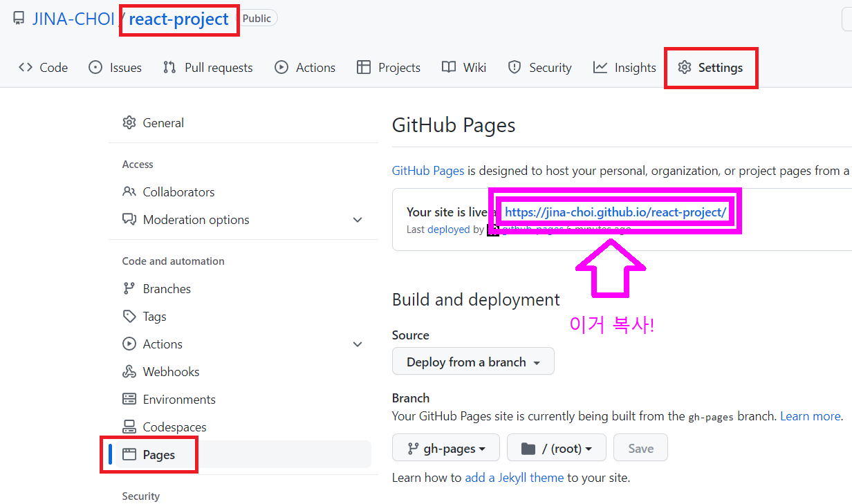Click the Collaborators people icon
Viewport: 852px width, 504px height.
(129, 192)
